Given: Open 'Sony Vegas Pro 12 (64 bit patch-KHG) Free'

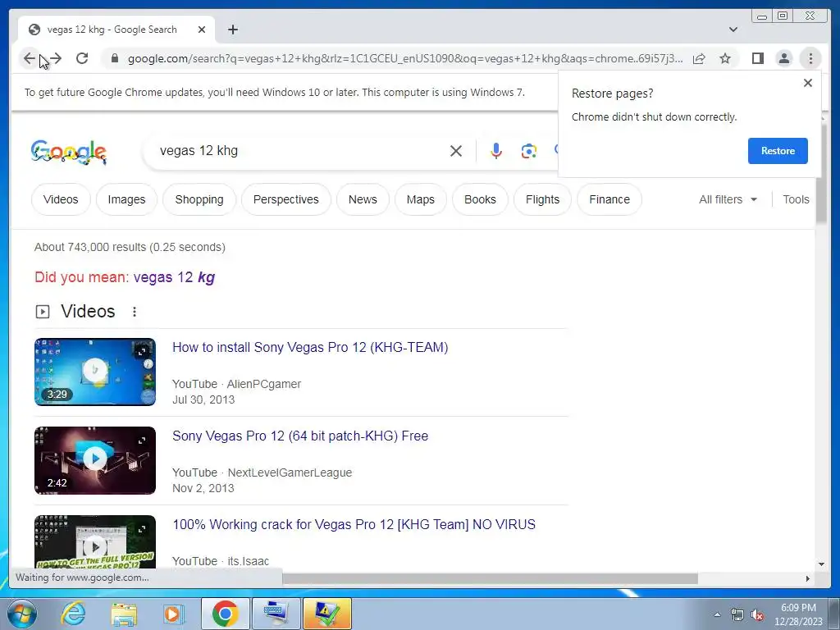Looking at the screenshot, I should 300,436.
